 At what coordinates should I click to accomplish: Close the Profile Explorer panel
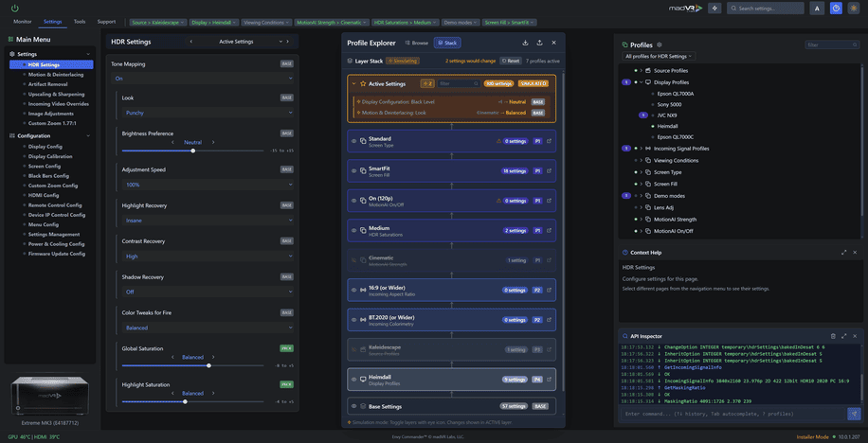[x=554, y=43]
